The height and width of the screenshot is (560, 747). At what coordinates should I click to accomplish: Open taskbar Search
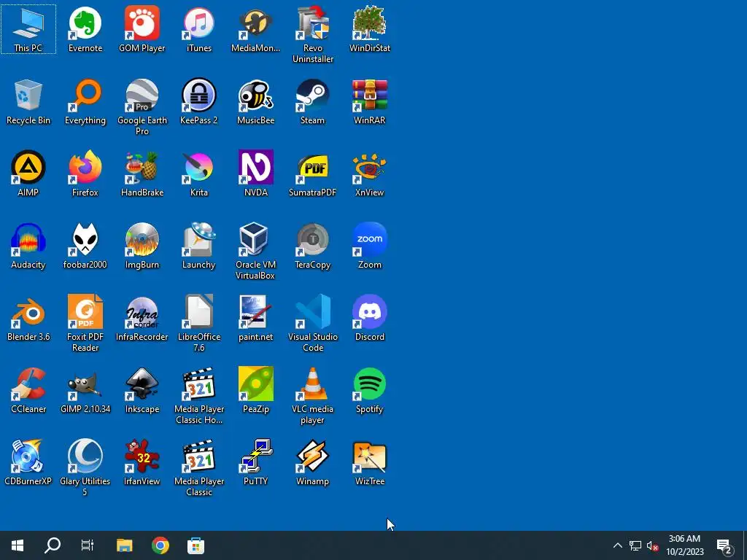pos(53,545)
